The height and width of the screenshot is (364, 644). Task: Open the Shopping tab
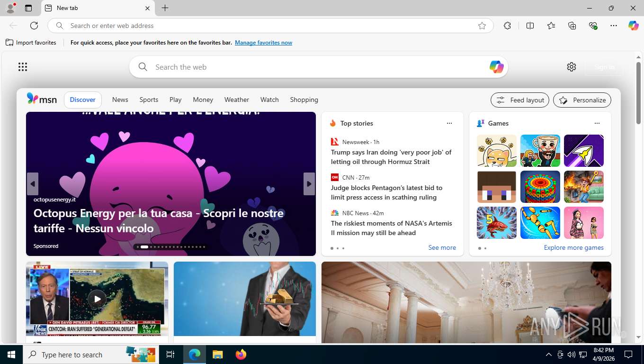pyautogui.click(x=304, y=100)
